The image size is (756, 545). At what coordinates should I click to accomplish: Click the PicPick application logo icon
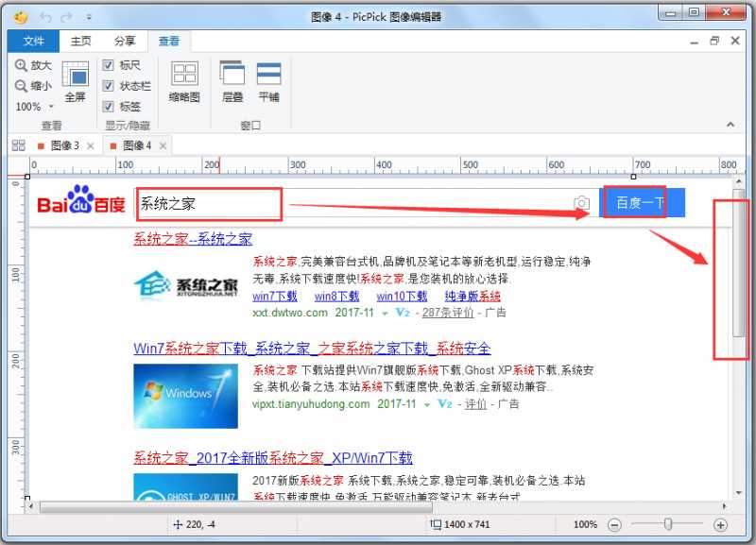(20, 17)
